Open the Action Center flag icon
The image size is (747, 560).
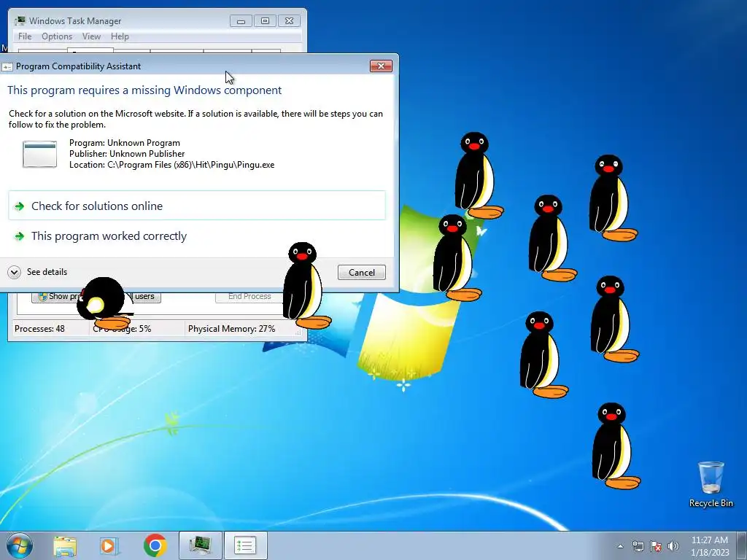(656, 546)
